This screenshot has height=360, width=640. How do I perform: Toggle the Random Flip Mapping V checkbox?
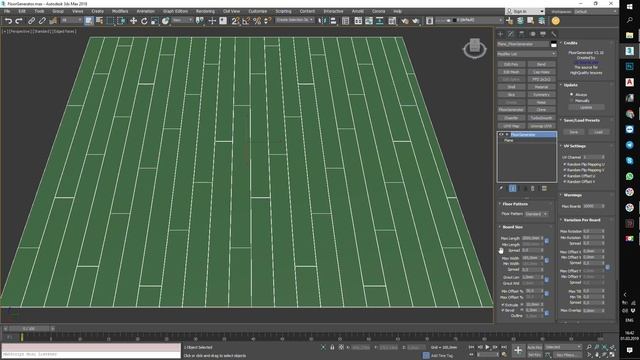click(x=565, y=170)
